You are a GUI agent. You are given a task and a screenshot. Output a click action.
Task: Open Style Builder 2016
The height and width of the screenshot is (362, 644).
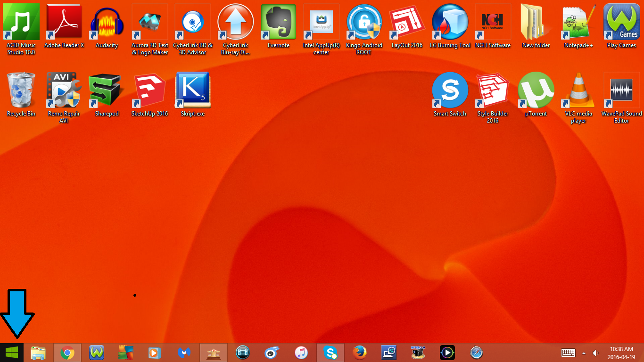[493, 98]
